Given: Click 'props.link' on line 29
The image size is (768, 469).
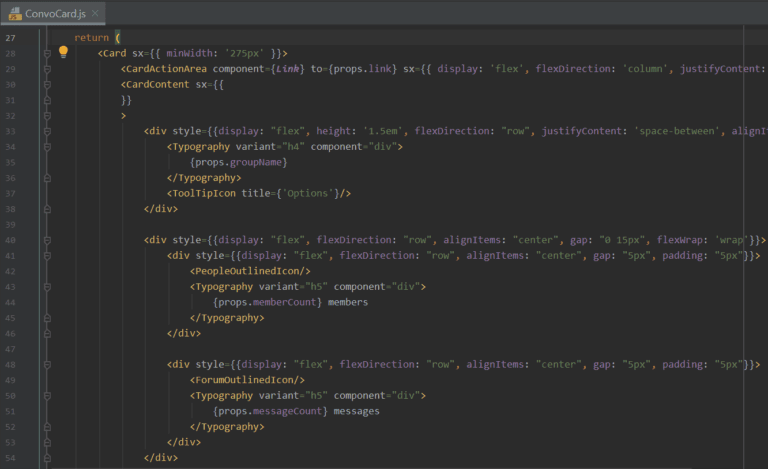Looking at the screenshot, I should coord(363,69).
